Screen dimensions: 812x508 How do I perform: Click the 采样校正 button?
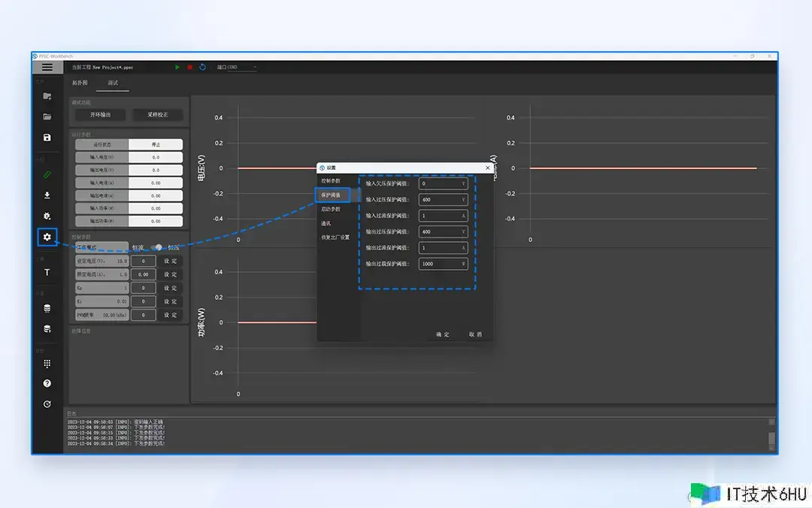[158, 115]
